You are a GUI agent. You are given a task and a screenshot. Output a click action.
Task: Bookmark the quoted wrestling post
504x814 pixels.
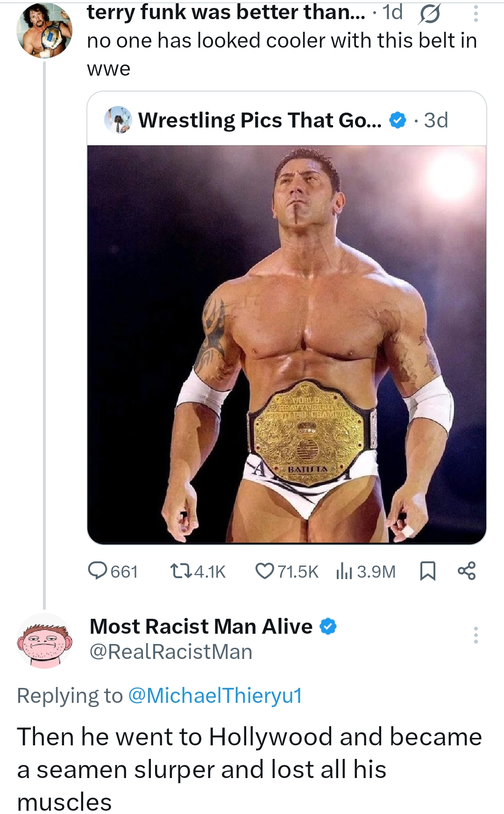[427, 571]
